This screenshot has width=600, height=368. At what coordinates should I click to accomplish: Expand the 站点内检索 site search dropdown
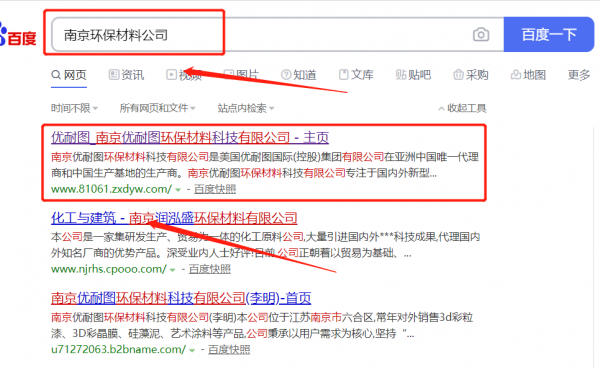pos(246,108)
